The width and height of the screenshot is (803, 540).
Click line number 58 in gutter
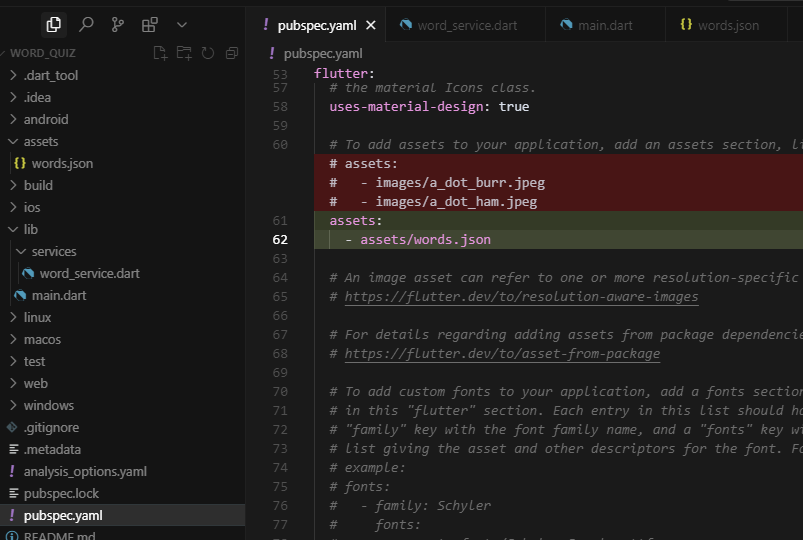pos(280,107)
